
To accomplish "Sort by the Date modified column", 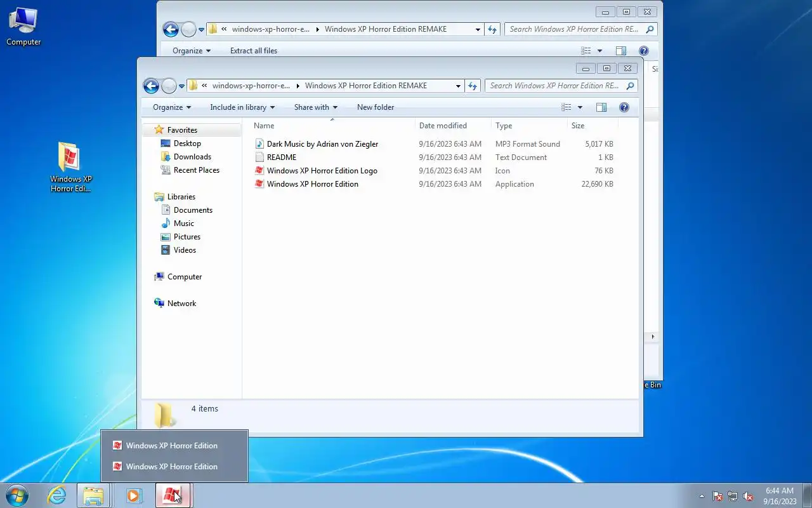I will click(453, 126).
